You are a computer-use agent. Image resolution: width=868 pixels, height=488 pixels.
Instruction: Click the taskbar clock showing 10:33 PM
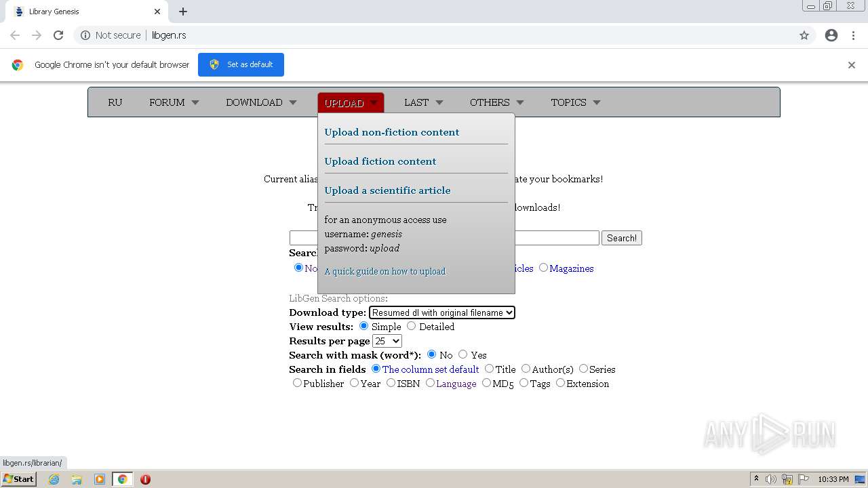pyautogui.click(x=833, y=479)
